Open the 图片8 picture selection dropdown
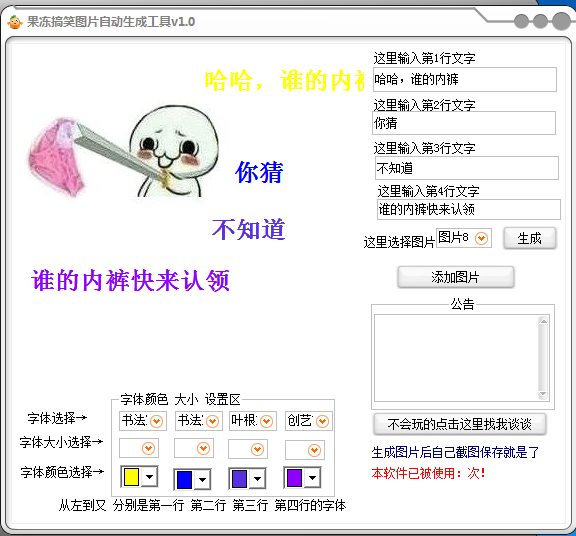576x536 pixels. [464, 238]
